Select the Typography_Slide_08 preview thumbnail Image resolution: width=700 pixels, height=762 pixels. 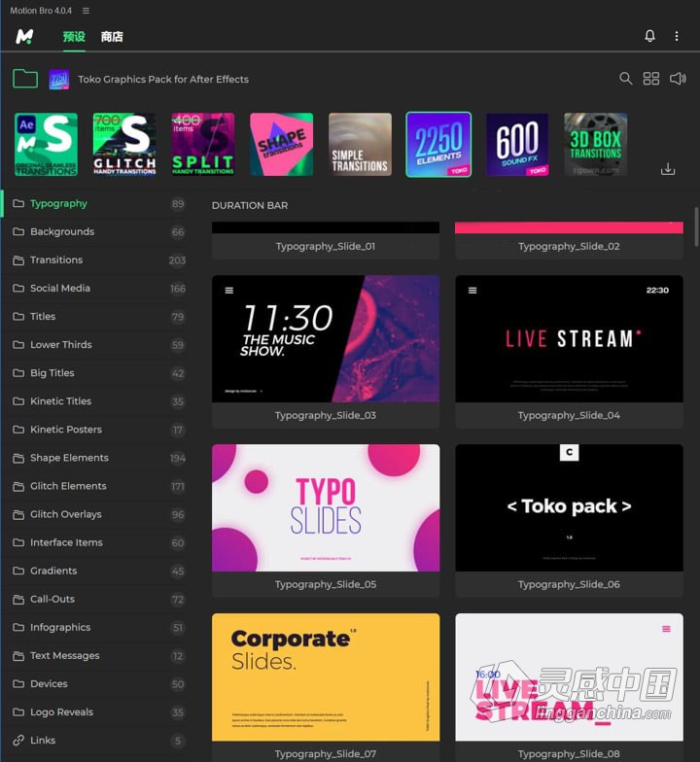(570, 676)
